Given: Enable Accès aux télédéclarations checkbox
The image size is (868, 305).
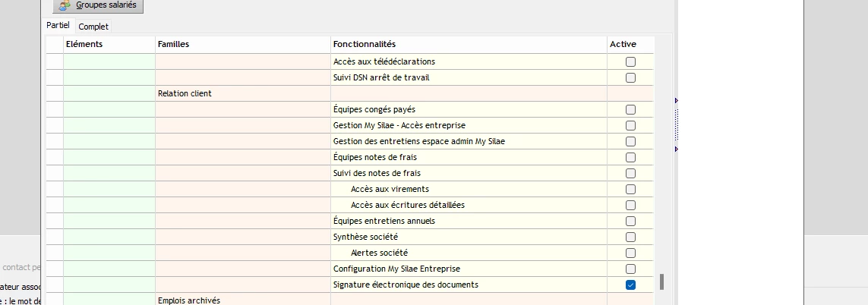Looking at the screenshot, I should (630, 61).
